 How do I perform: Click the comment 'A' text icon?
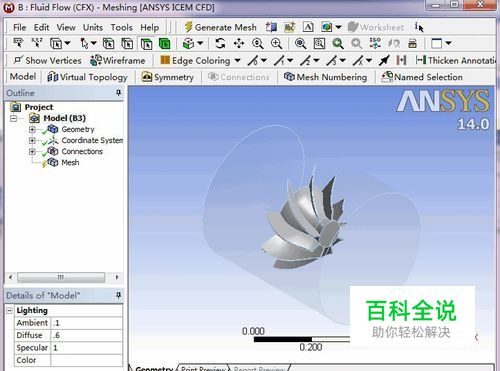pos(308,27)
